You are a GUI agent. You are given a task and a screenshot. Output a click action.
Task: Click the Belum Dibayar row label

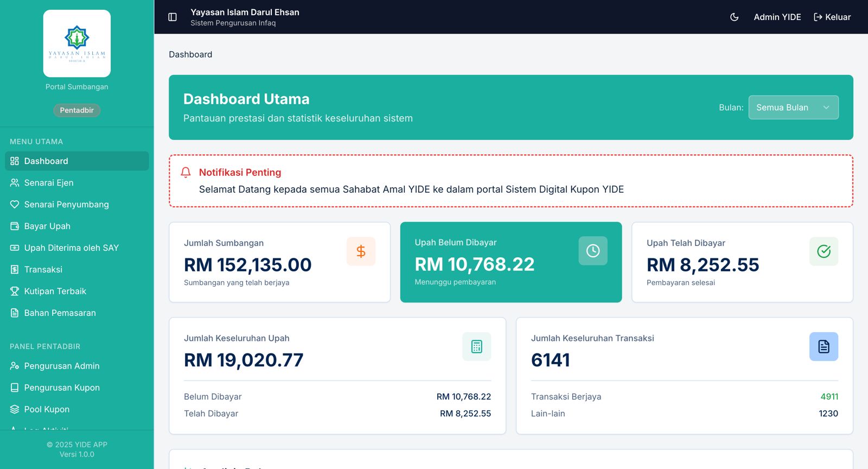[213, 397]
